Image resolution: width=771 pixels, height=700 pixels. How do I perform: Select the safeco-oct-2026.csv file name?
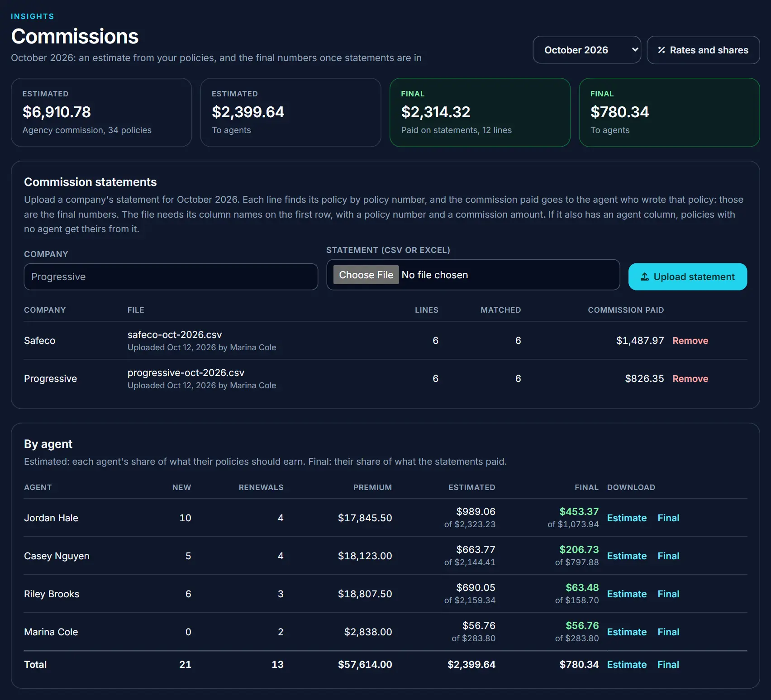tap(175, 334)
